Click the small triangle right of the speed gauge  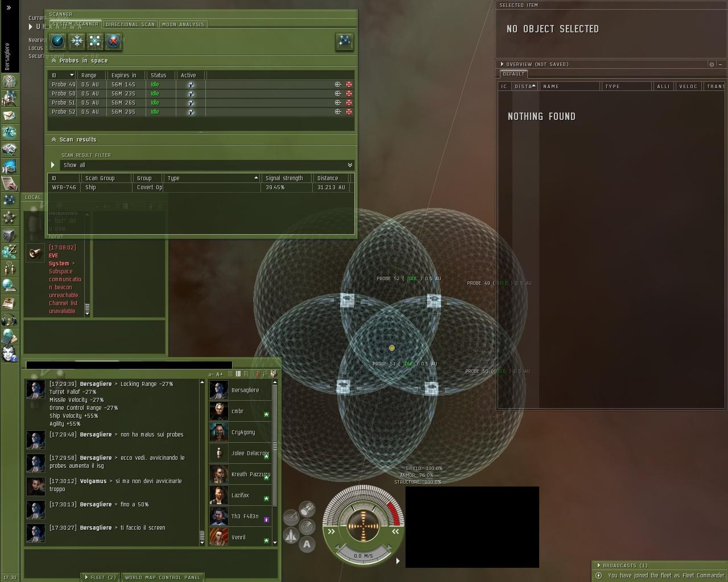click(398, 561)
